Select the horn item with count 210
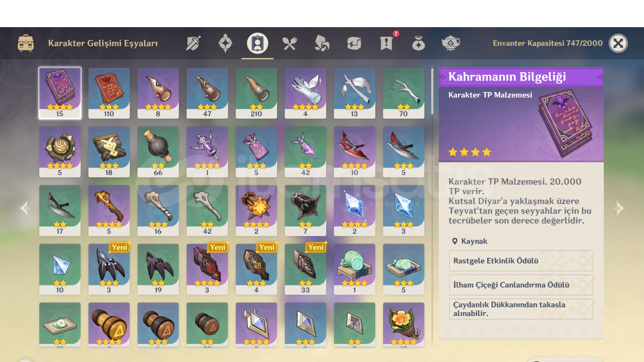 (x=256, y=93)
